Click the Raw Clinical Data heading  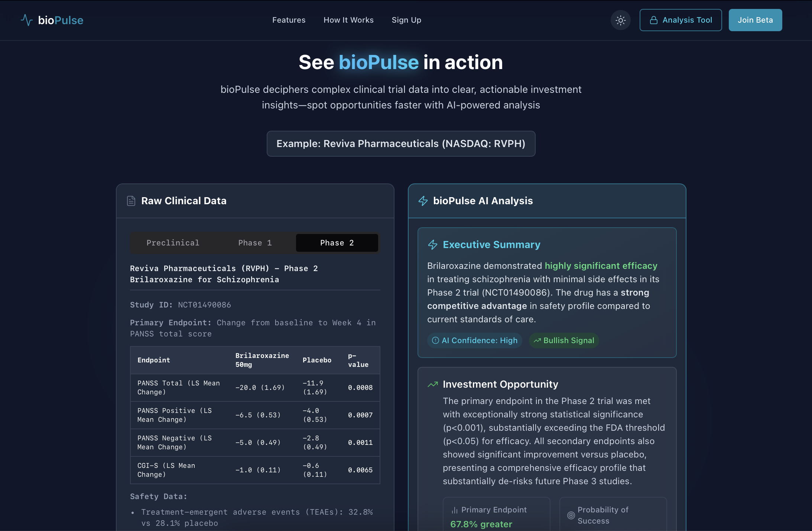184,201
